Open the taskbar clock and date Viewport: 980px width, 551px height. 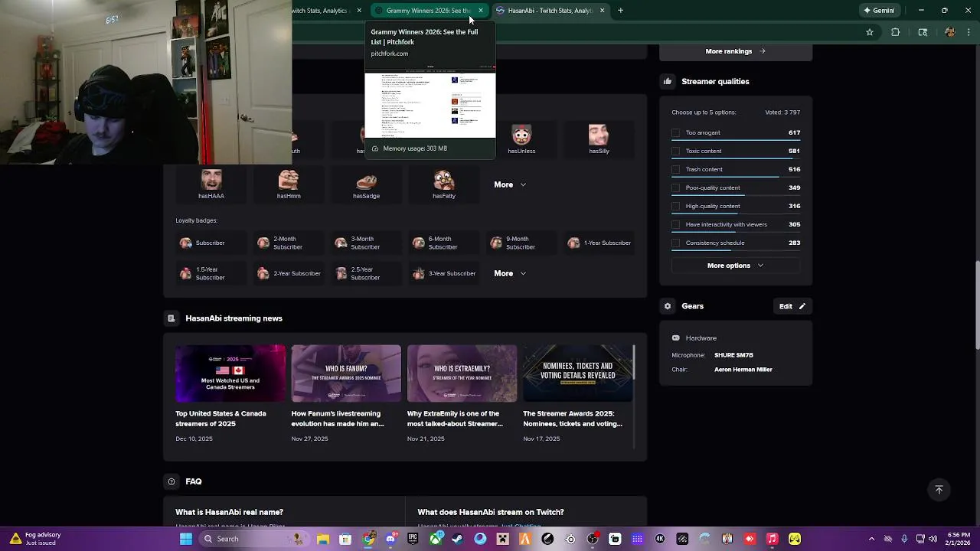[x=958, y=539]
